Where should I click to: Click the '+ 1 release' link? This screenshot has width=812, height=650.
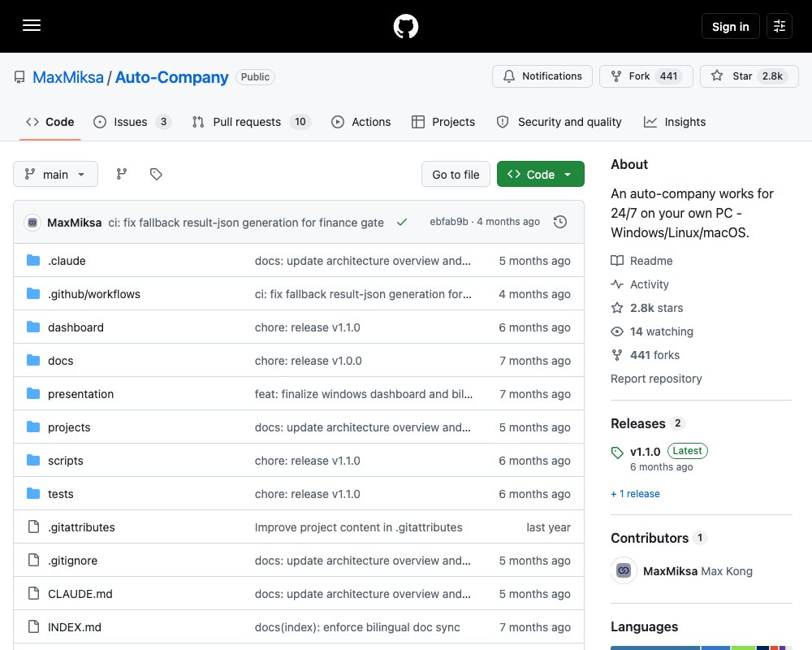pyautogui.click(x=636, y=494)
